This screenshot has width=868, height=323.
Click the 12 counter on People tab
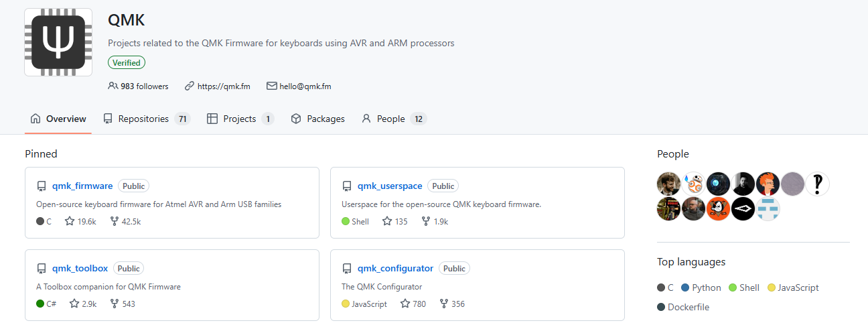click(419, 119)
